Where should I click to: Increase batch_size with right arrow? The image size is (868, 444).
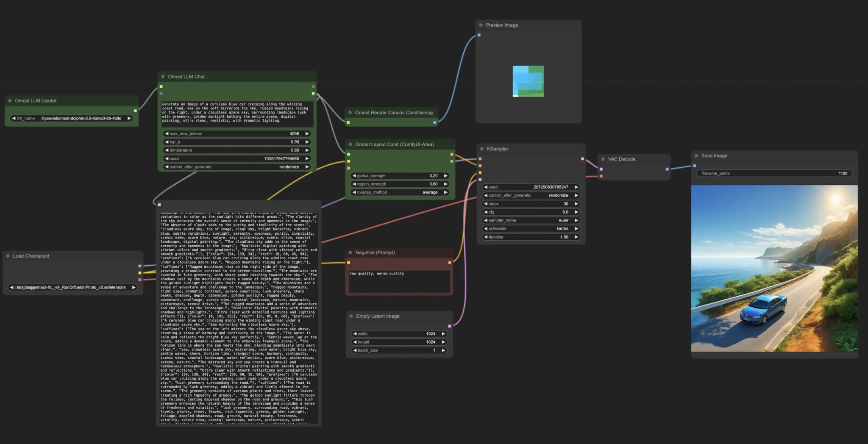click(443, 350)
